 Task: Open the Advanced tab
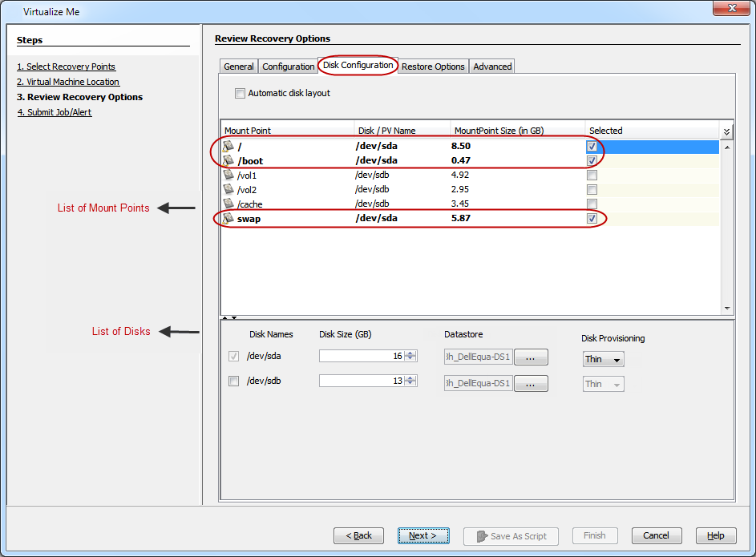point(492,67)
